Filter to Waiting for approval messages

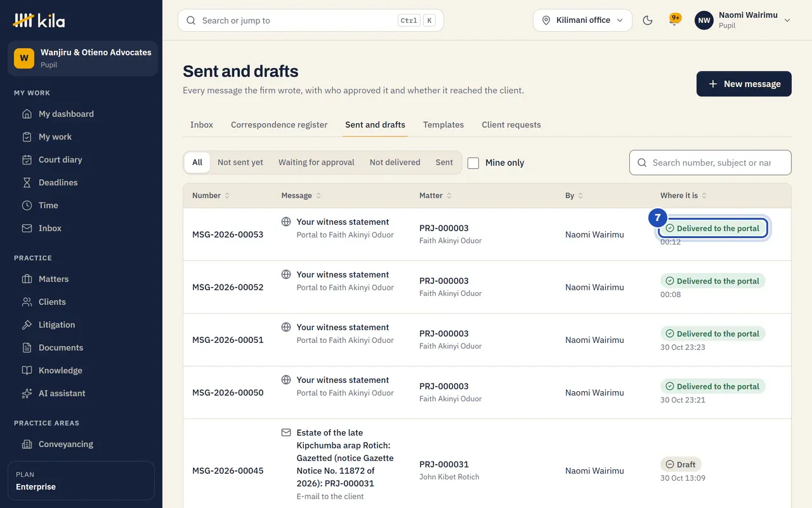pos(317,163)
